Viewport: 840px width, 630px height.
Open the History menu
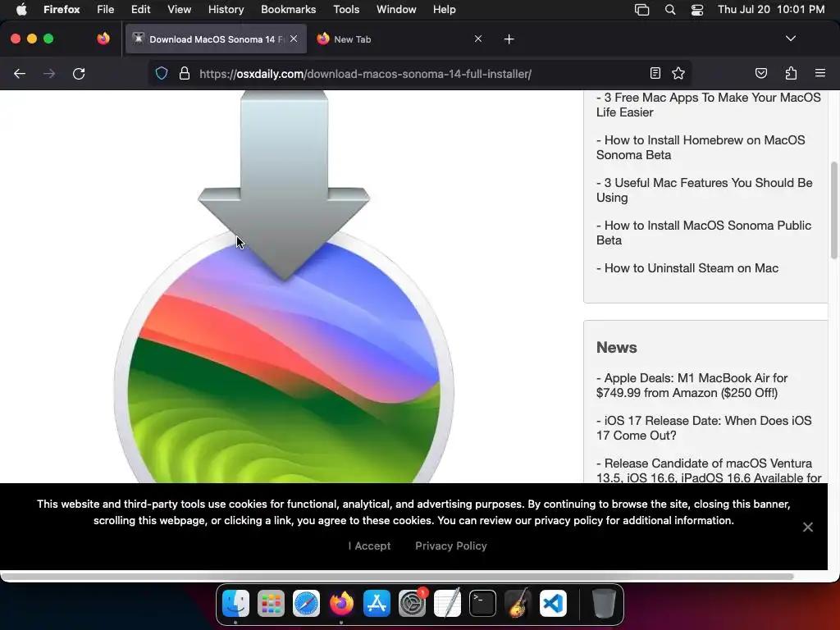coord(226,9)
